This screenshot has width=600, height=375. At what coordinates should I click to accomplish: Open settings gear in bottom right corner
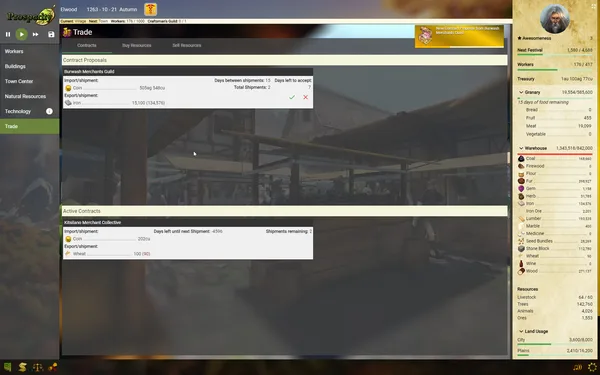click(592, 367)
